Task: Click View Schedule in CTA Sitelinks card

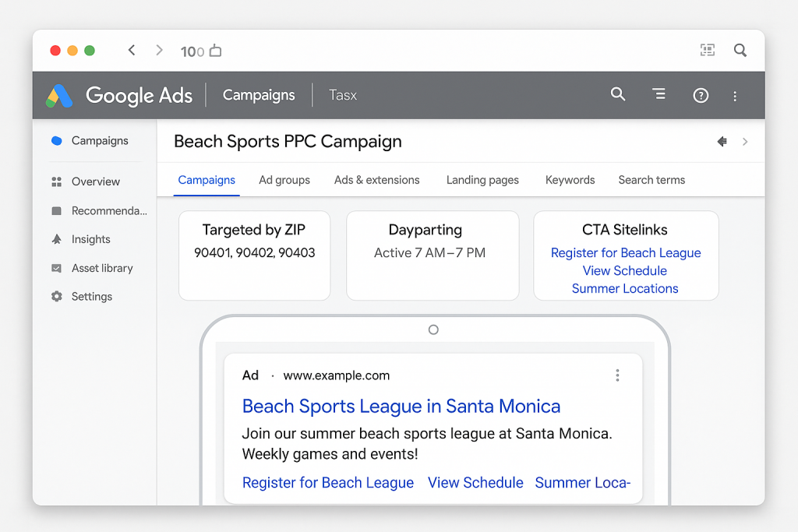Action: pyautogui.click(x=625, y=270)
